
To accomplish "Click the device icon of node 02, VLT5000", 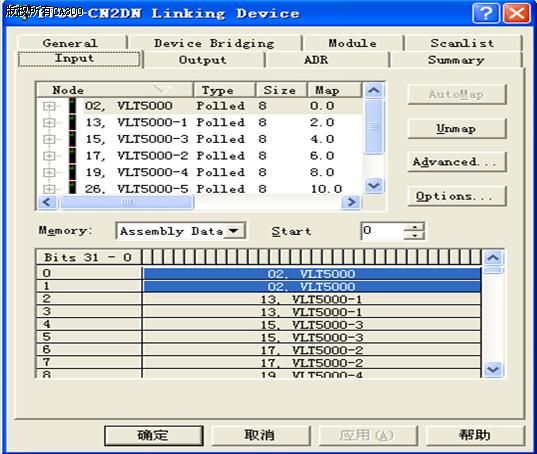I will point(72,105).
